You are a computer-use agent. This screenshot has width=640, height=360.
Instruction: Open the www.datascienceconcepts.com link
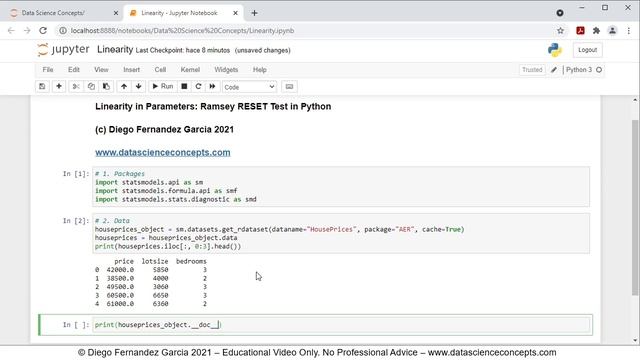(162, 152)
